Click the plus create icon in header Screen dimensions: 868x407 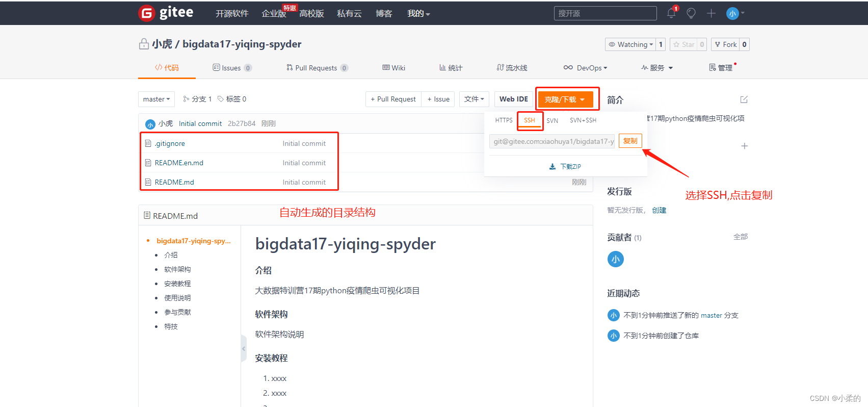click(x=711, y=13)
